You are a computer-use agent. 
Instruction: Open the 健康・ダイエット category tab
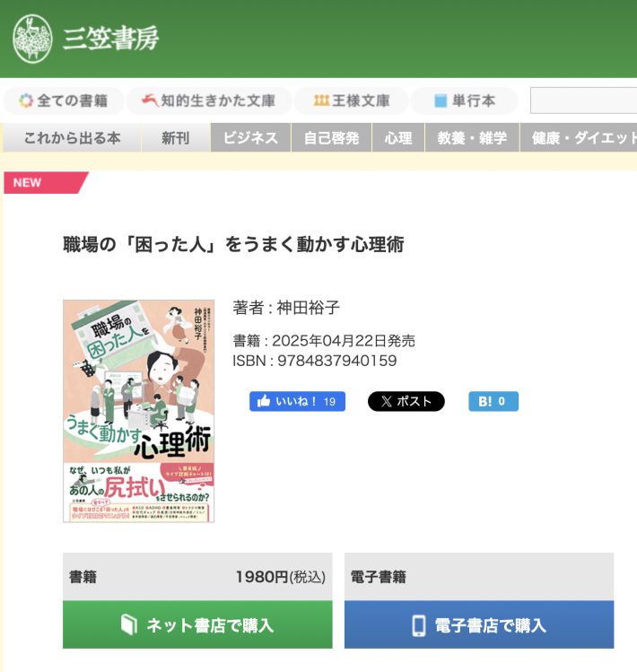tap(579, 137)
